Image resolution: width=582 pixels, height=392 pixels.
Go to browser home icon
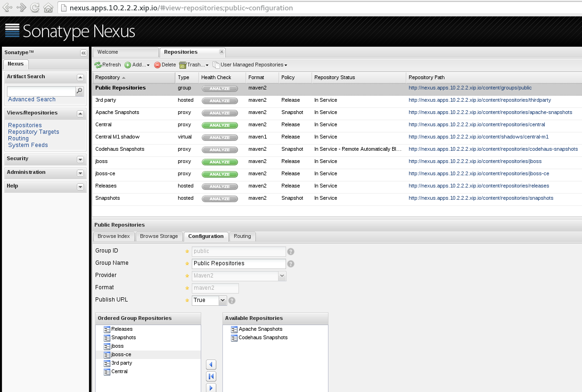pos(48,8)
